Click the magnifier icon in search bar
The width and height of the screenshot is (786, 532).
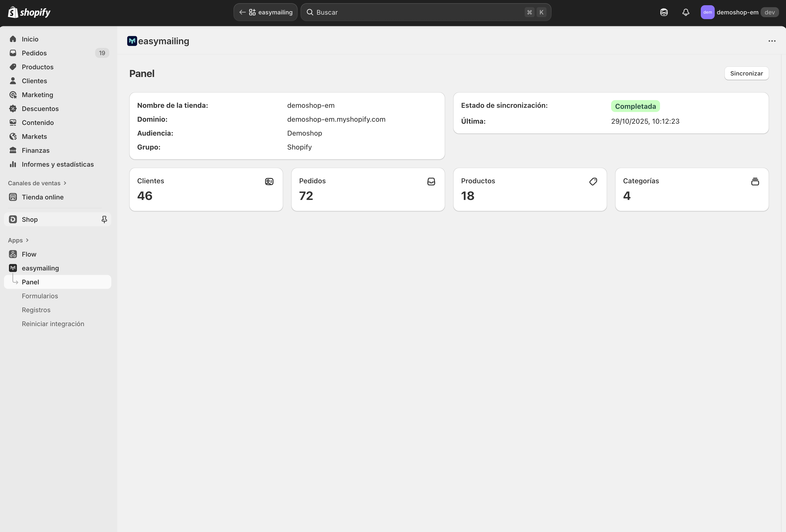(x=310, y=12)
